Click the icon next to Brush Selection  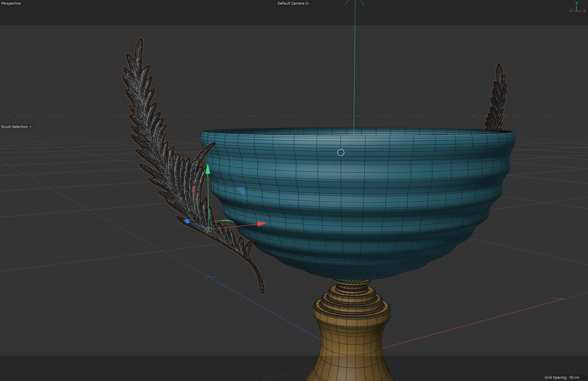click(31, 127)
